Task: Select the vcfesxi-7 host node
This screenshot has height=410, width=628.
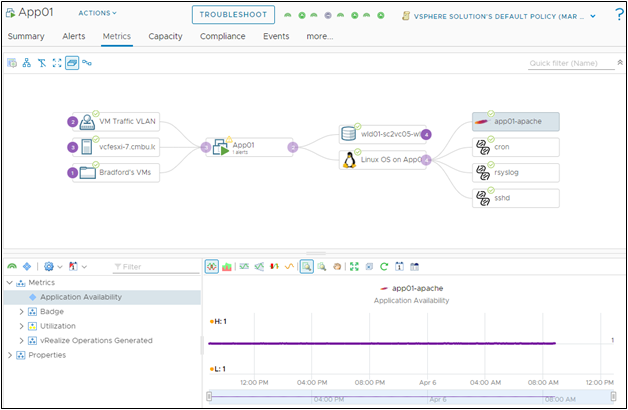Action: click(x=116, y=147)
